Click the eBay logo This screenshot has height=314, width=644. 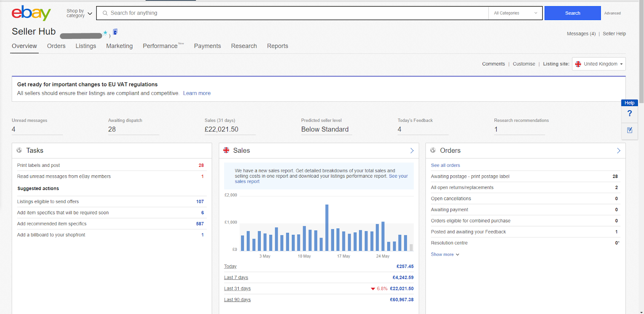pyautogui.click(x=31, y=13)
